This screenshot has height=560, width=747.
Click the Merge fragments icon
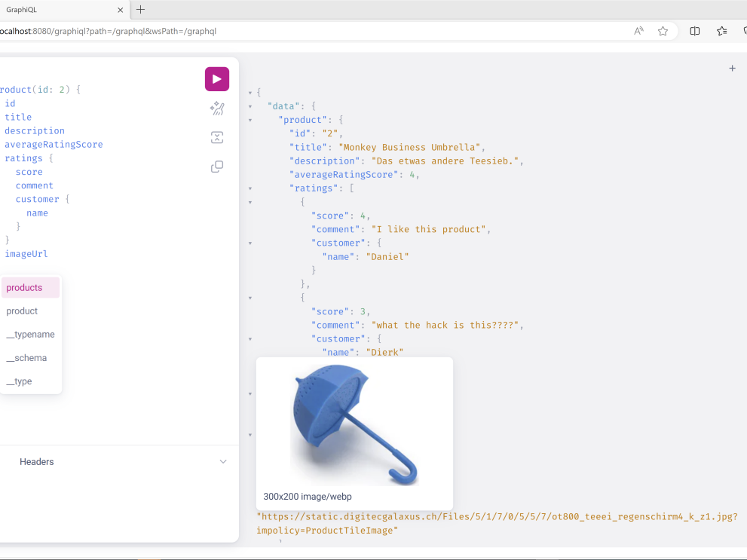coord(217,137)
